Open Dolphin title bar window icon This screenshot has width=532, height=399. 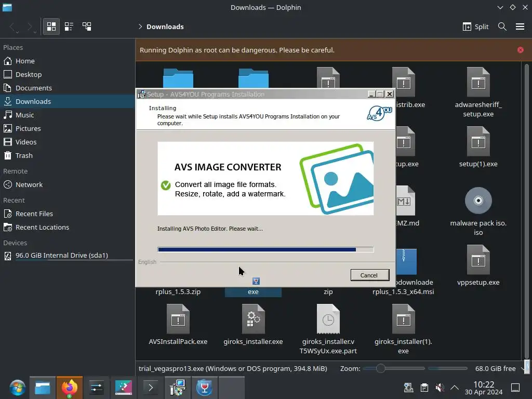click(7, 7)
